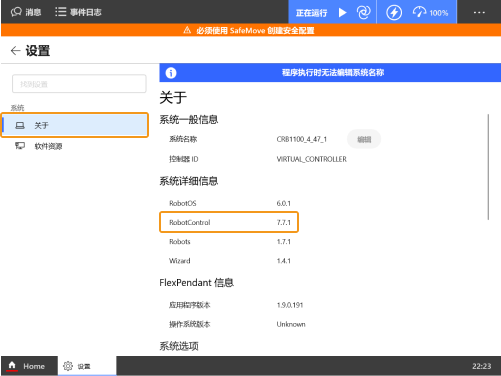Click the play run icon
The height and width of the screenshot is (376, 501).
pos(342,13)
